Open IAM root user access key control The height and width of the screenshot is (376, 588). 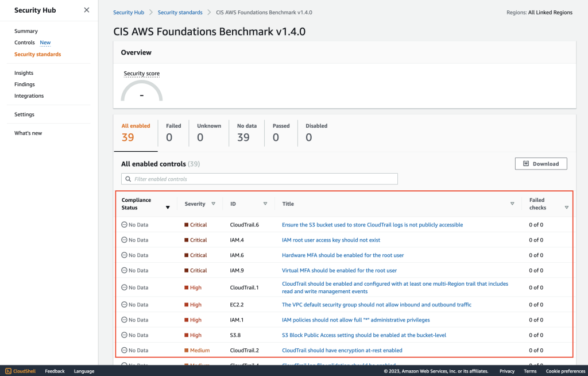click(331, 240)
